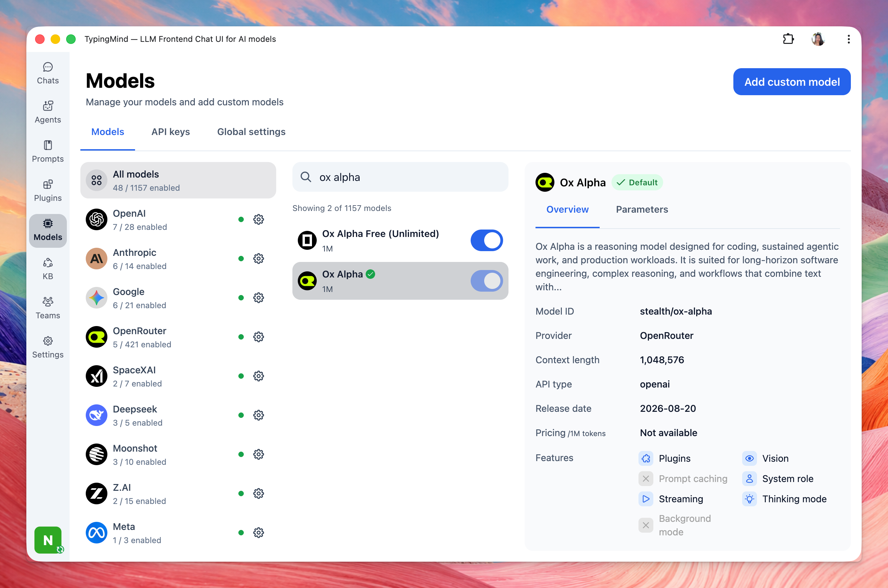Select All models in provider list

[178, 180]
